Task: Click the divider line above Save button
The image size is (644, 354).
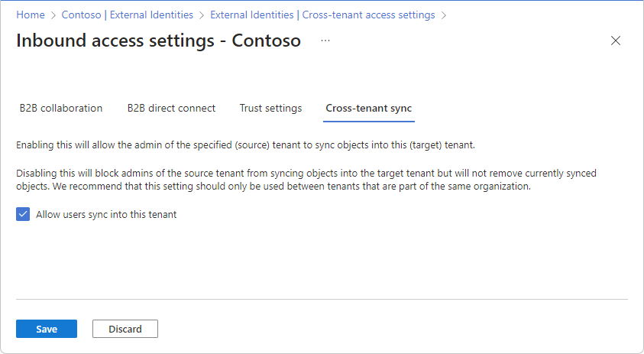Action: [322, 299]
